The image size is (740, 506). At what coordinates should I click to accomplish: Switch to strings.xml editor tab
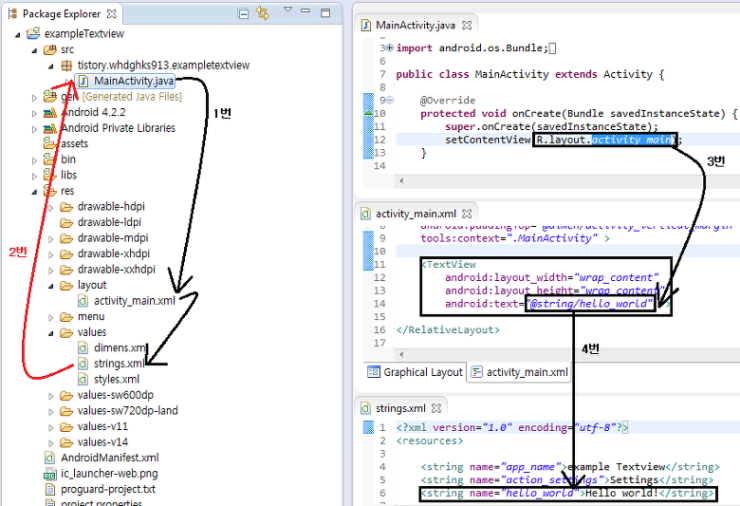(401, 408)
